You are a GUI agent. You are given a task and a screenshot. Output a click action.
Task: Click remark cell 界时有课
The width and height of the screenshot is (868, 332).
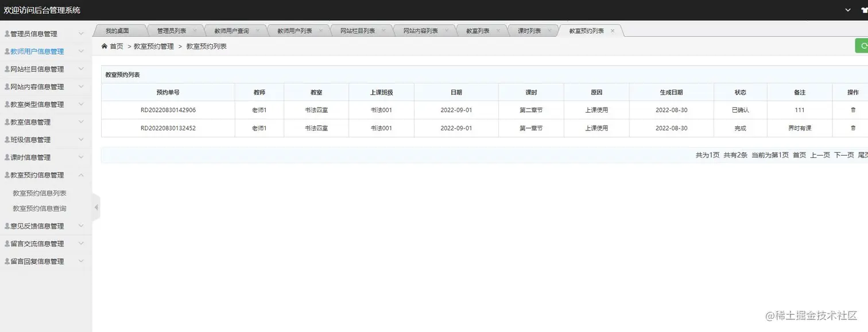click(800, 128)
